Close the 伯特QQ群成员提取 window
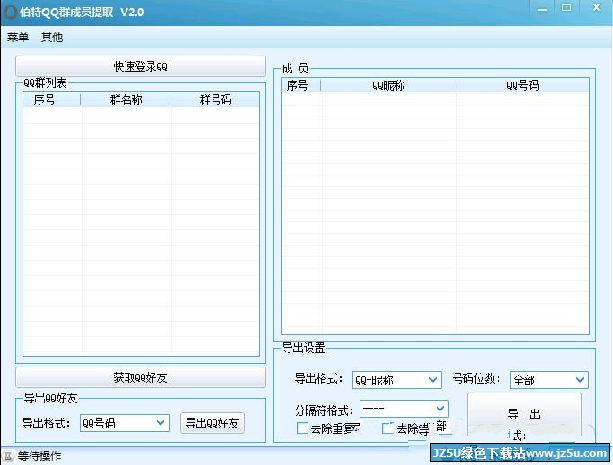The image size is (613, 465). tap(596, 8)
